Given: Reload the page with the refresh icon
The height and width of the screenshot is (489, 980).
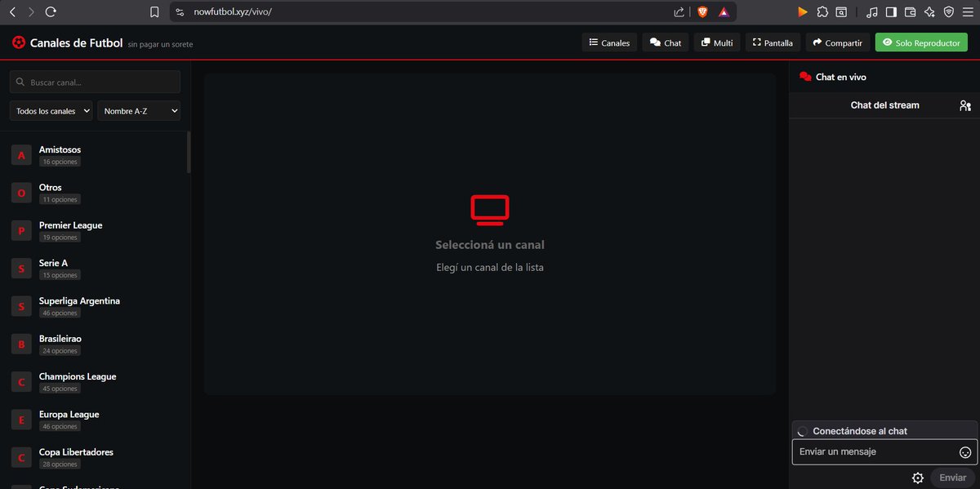Looking at the screenshot, I should [51, 12].
